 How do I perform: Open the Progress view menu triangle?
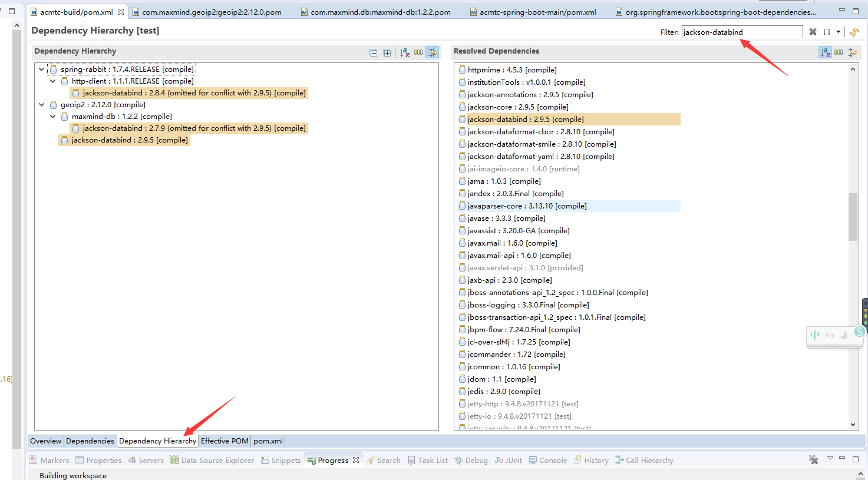click(830, 458)
